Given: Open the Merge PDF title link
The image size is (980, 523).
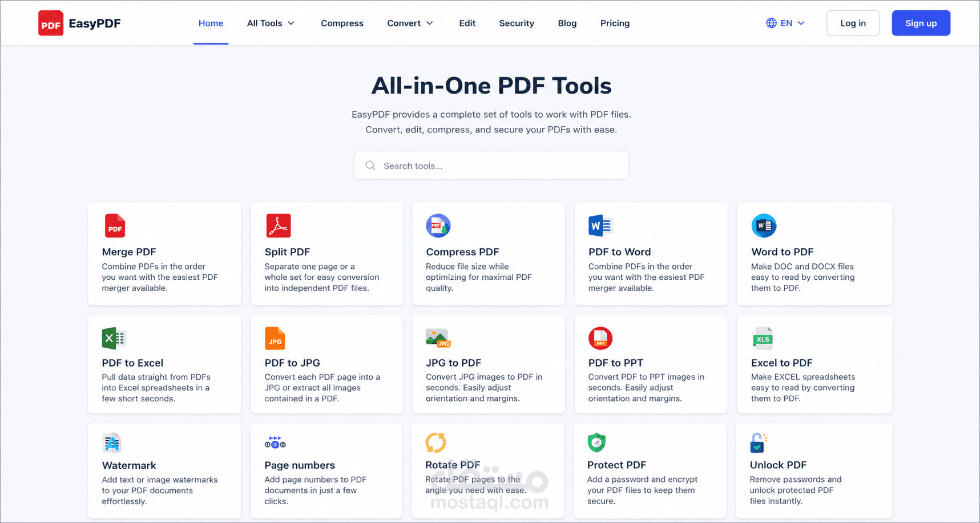Looking at the screenshot, I should [128, 252].
